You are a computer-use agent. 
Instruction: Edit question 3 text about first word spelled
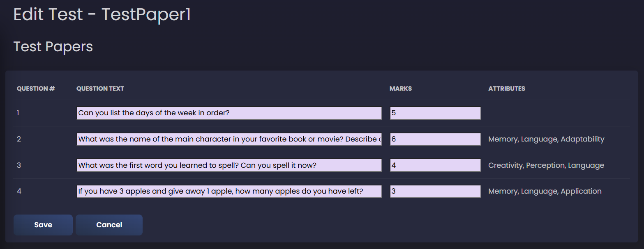(229, 165)
